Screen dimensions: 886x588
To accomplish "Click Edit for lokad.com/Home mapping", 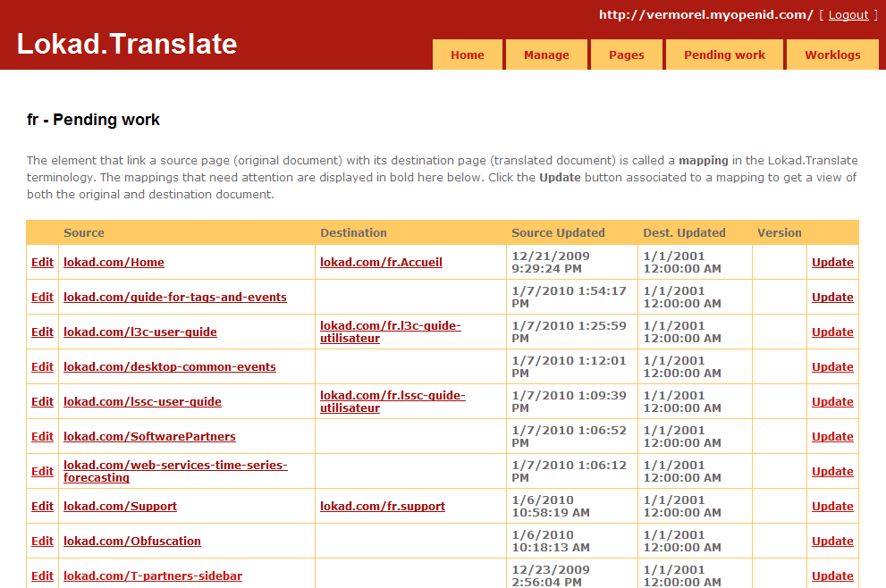I will click(42, 262).
